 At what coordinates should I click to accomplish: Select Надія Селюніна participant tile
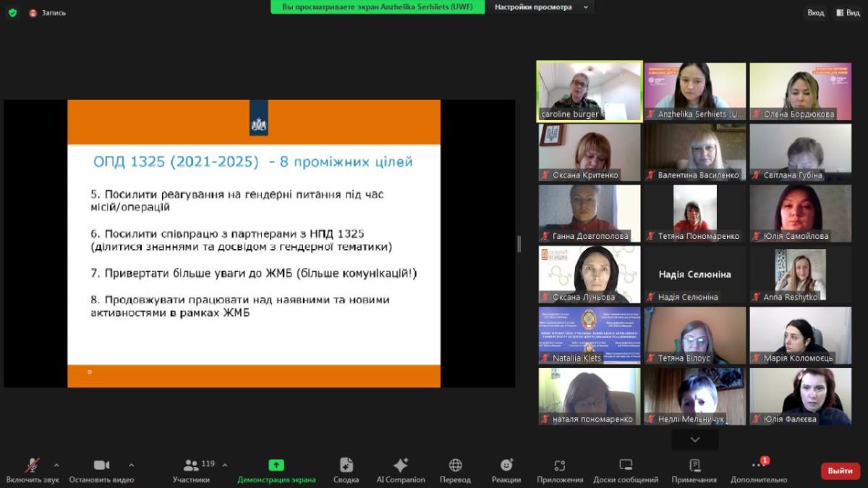[695, 274]
